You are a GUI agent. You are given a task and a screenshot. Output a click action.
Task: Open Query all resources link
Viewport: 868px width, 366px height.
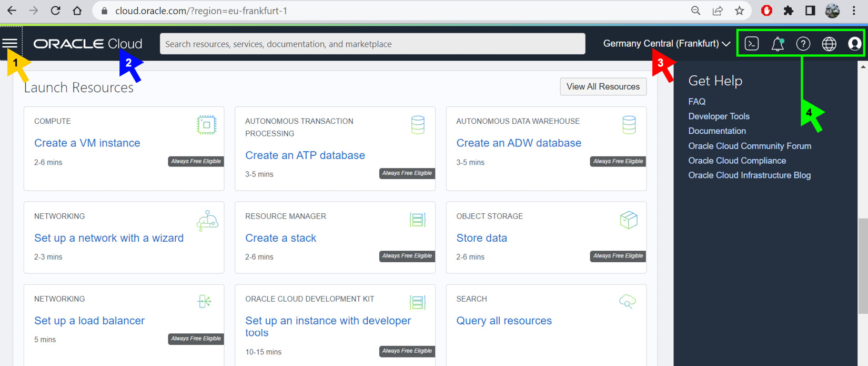click(504, 321)
